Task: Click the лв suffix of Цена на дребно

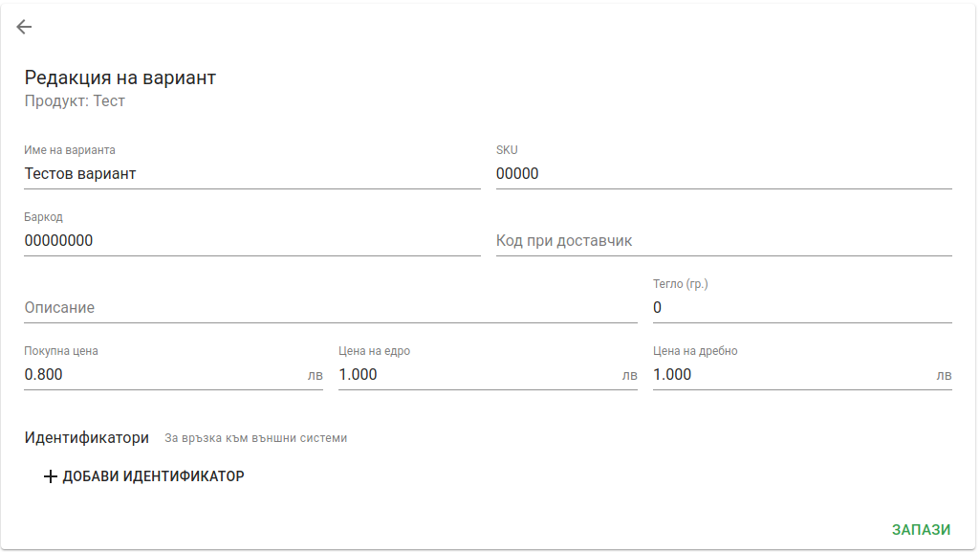Action: pyautogui.click(x=944, y=375)
